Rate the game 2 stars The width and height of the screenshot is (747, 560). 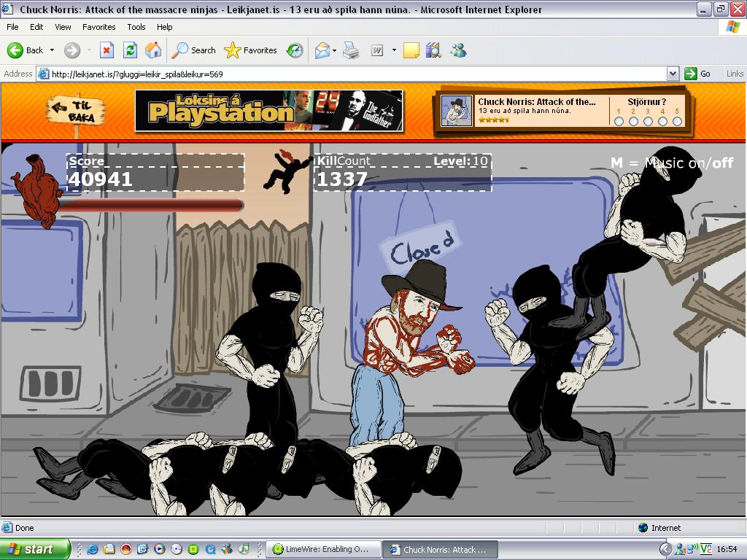[633, 122]
